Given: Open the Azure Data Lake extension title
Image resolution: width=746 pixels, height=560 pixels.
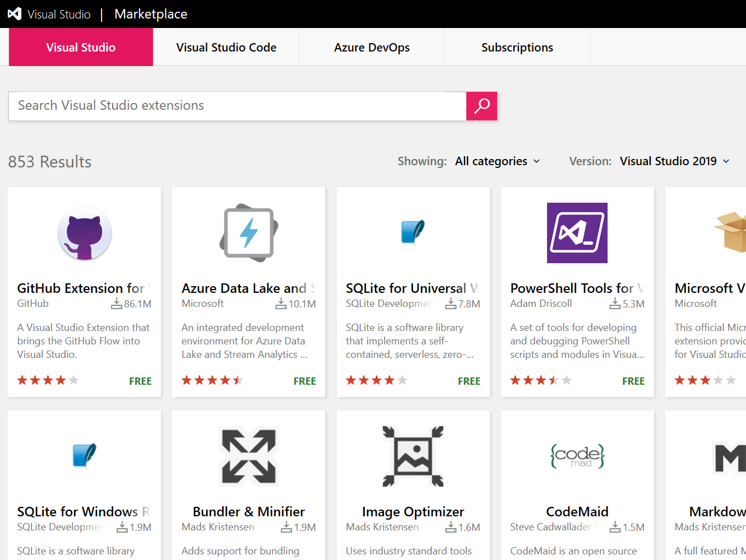Looking at the screenshot, I should click(248, 288).
